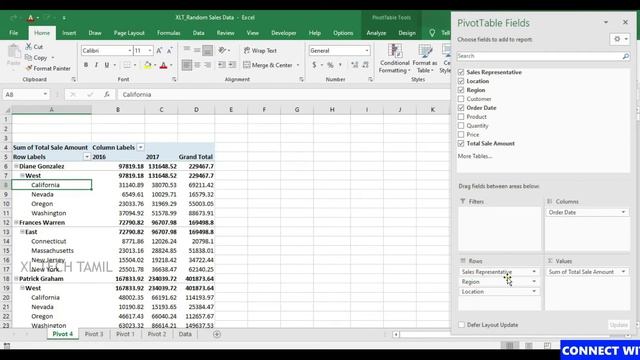Click the Wrap Text button

[260, 51]
